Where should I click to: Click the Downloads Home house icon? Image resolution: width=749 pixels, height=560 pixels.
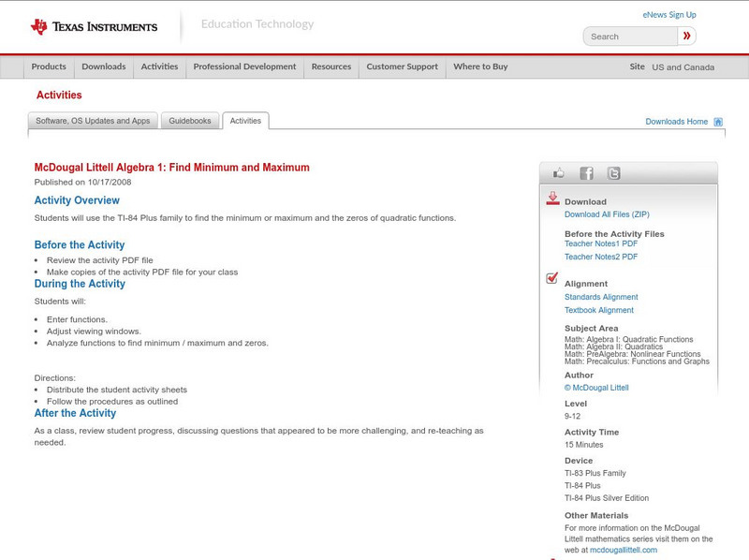point(718,122)
